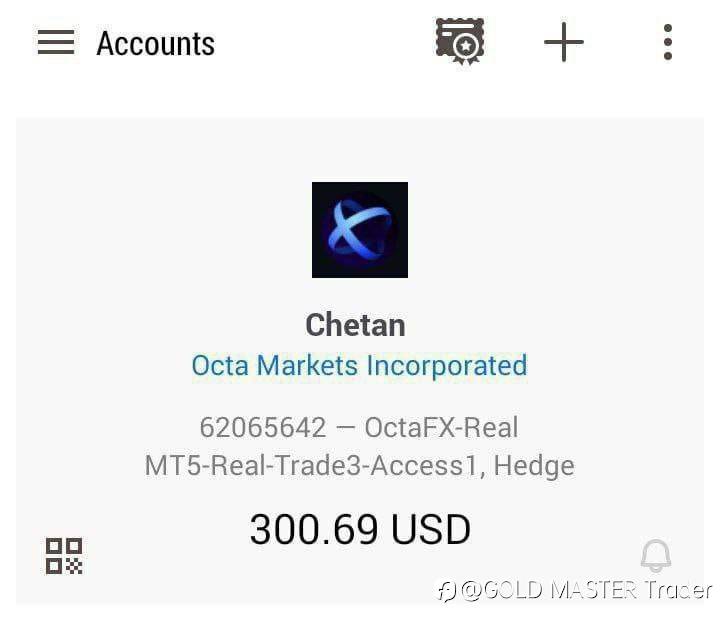Tap the account name Chetan
The height and width of the screenshot is (628, 720).
point(355,325)
